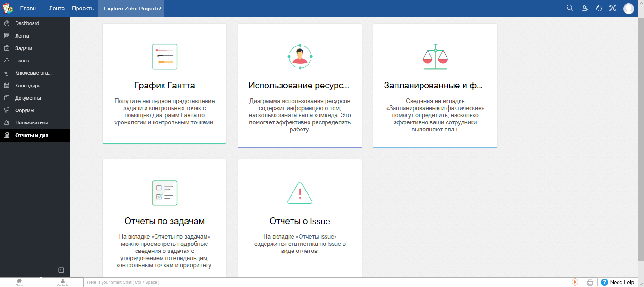Click the printer icon in bottom bar
Screen dimensions: 644x287
[590, 282]
